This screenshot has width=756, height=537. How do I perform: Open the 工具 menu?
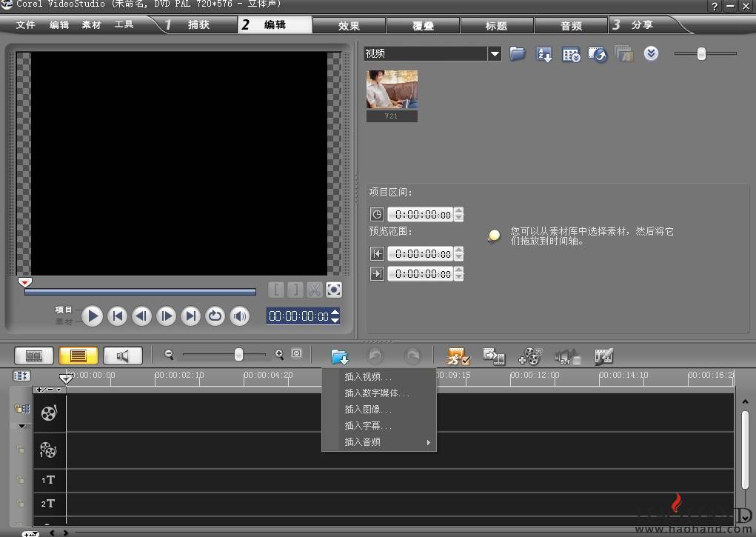tap(124, 24)
